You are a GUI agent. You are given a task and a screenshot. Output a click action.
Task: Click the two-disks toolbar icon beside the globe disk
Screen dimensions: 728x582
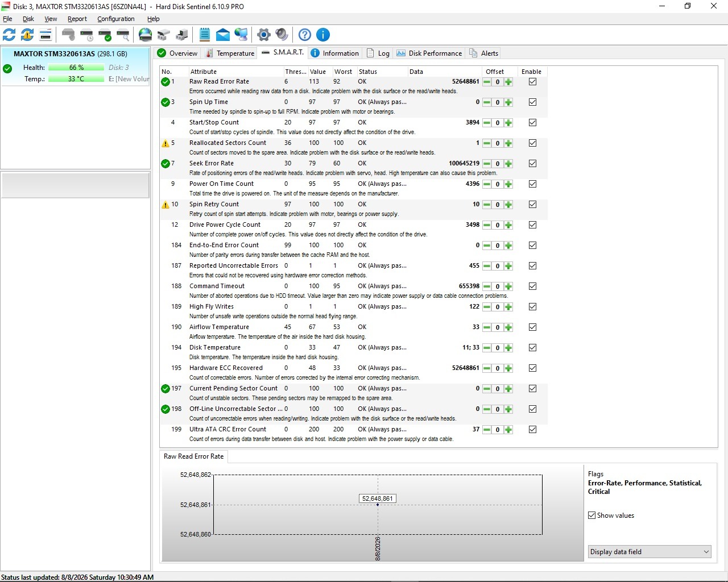tap(164, 35)
